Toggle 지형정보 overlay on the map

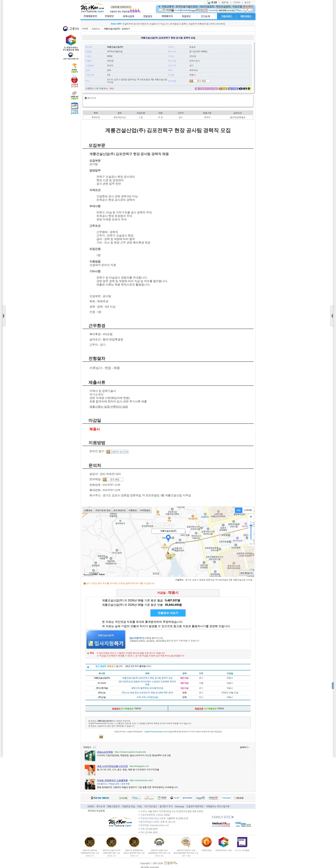[133, 510]
